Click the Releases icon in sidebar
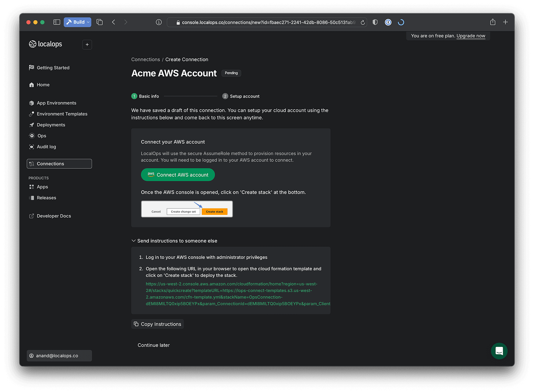 pyautogui.click(x=32, y=198)
